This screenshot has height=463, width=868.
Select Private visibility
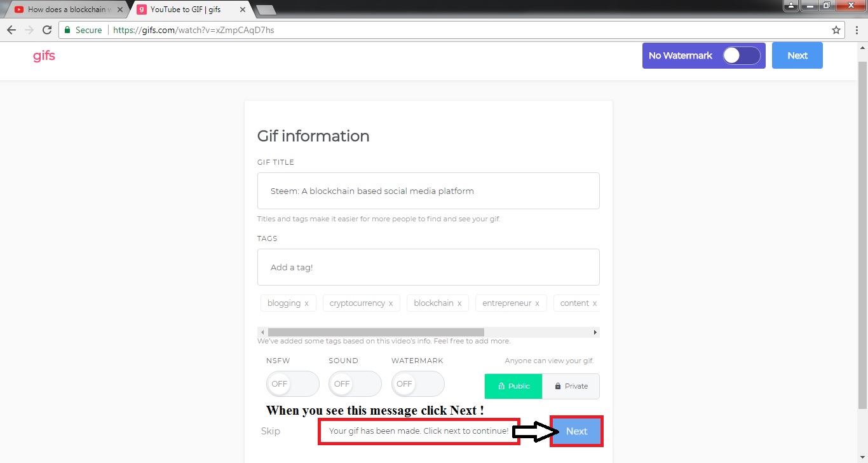point(571,386)
